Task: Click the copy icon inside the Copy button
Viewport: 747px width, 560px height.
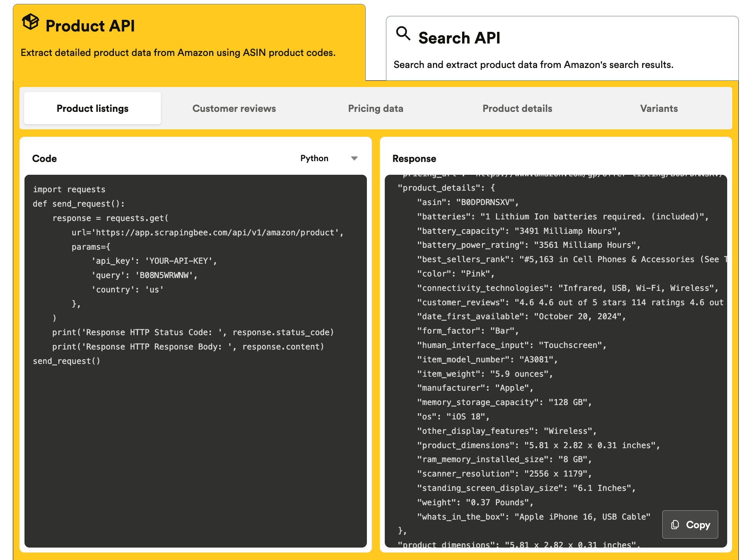Action: (x=675, y=525)
